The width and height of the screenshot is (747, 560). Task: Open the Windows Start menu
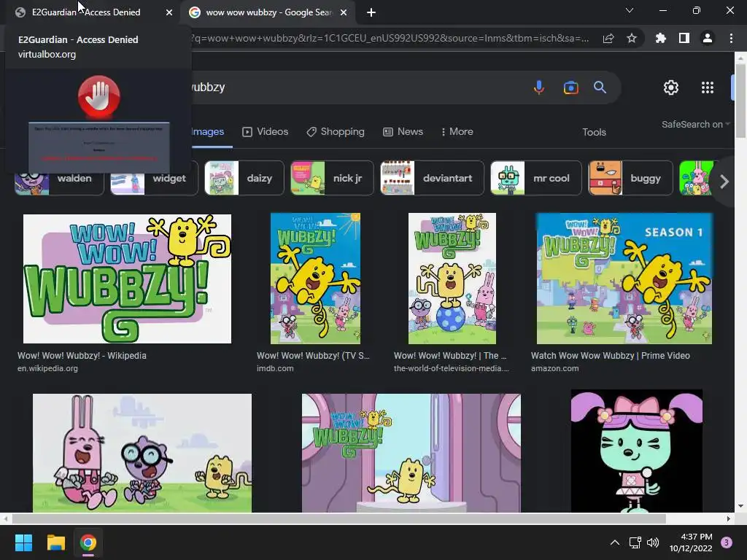pos(23,542)
